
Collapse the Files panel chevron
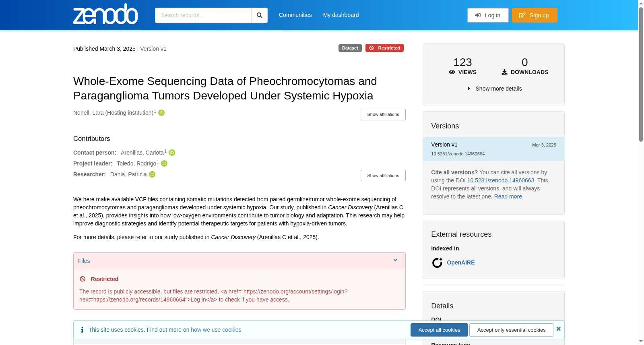click(x=395, y=260)
